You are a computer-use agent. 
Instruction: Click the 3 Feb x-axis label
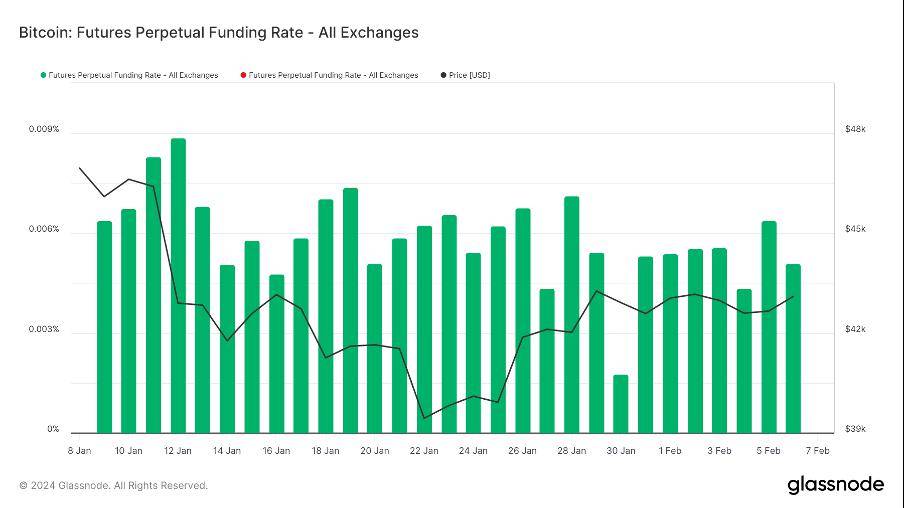click(719, 450)
